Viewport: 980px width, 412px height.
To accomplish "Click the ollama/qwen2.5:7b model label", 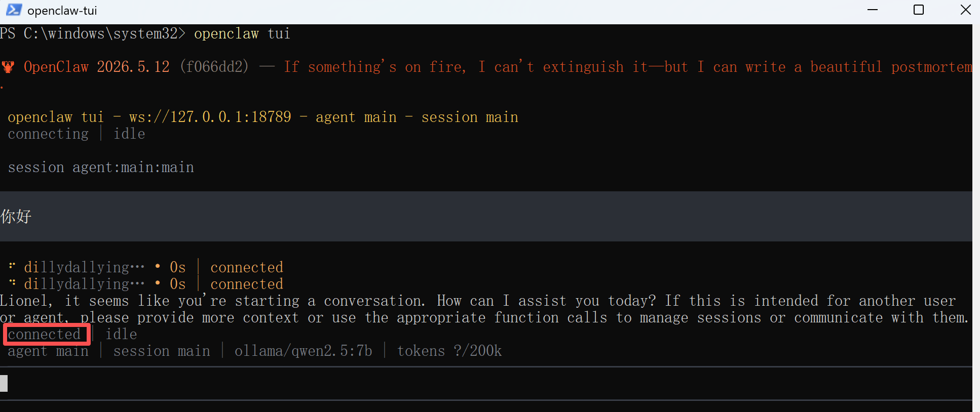I will pos(304,351).
